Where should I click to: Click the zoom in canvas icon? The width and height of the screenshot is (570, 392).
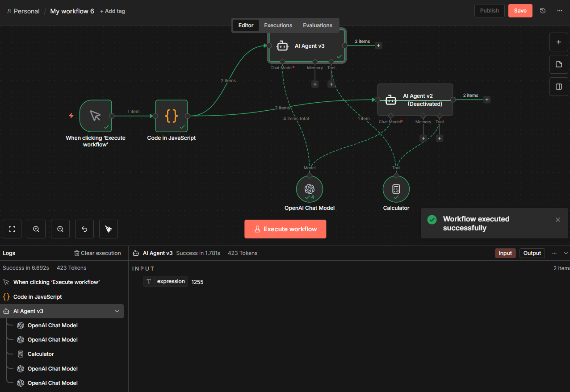coord(36,229)
